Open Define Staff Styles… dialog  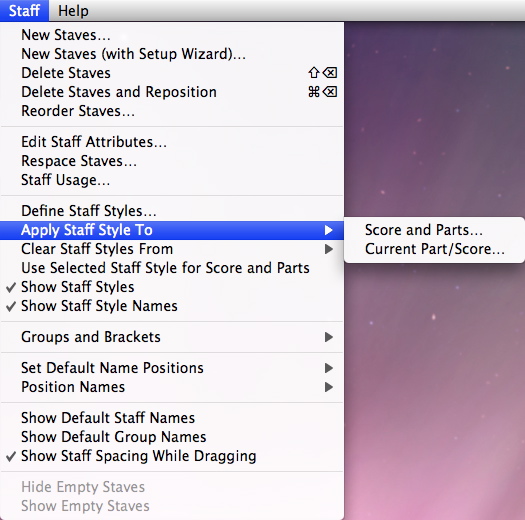pos(172,211)
